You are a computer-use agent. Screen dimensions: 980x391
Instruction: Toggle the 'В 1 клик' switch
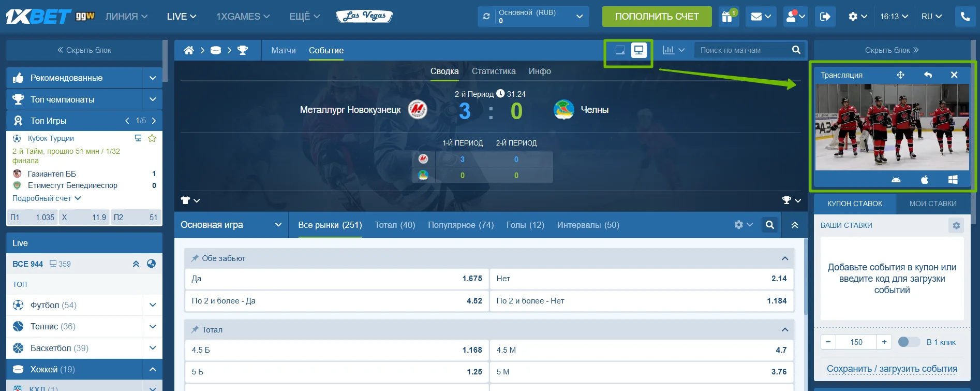tap(909, 342)
